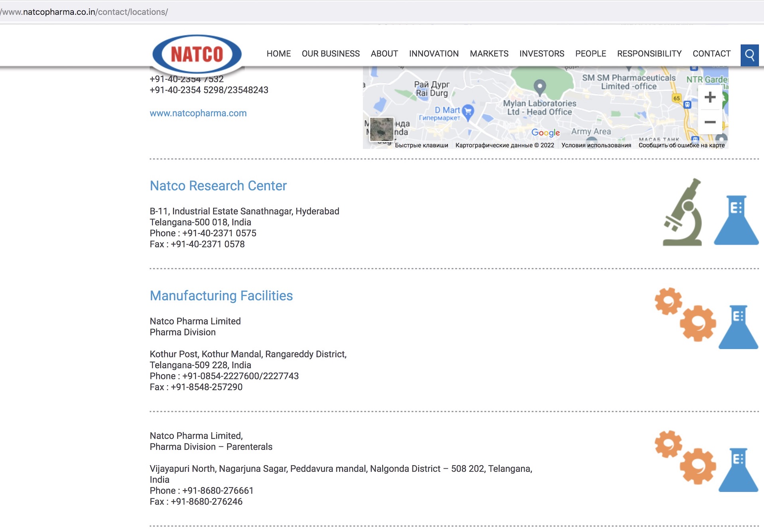Viewport: 764px width, 532px height.
Task: Click the Research Center microscope icon
Action: 683,213
